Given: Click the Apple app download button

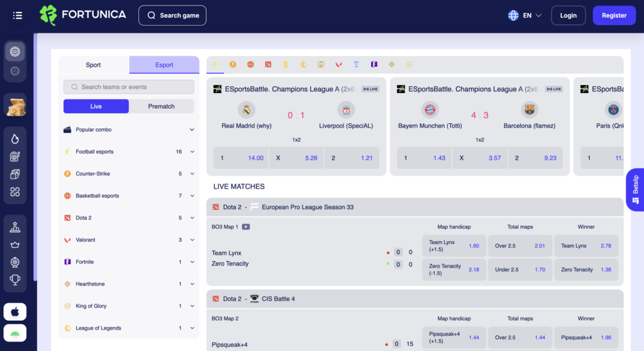Looking at the screenshot, I should point(15,312).
